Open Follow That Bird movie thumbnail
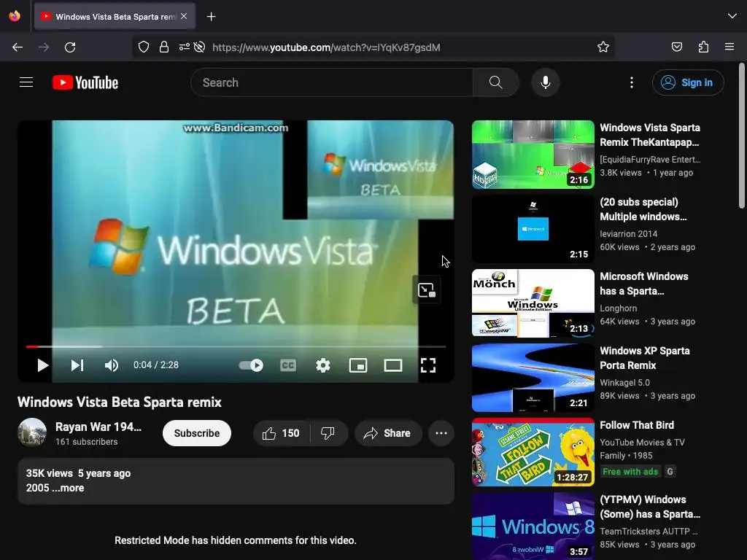 pyautogui.click(x=533, y=452)
